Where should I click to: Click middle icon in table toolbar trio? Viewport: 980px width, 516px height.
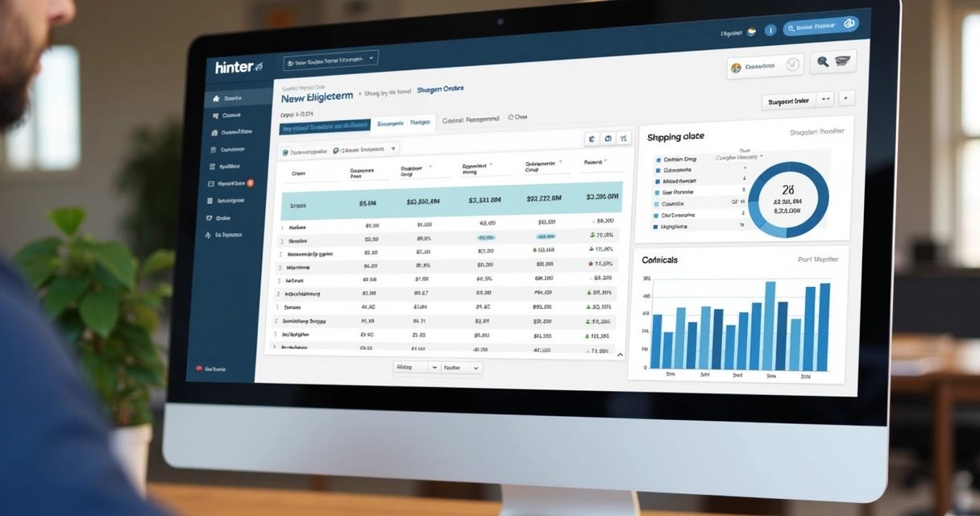tap(608, 139)
